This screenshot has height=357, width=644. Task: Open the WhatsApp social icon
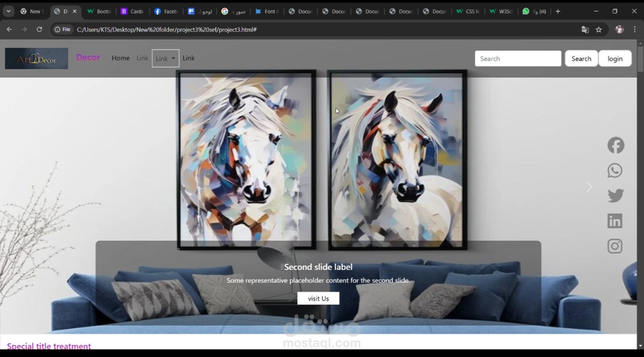pyautogui.click(x=615, y=170)
